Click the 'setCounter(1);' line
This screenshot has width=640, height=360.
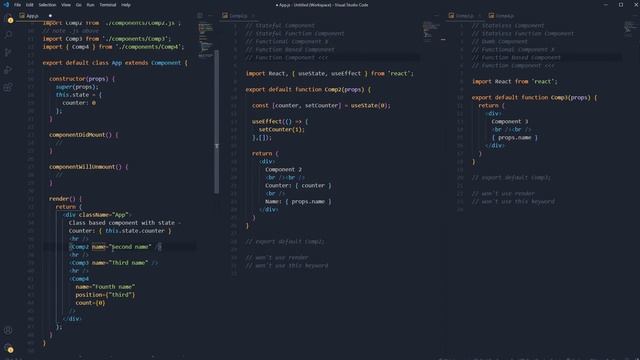(282, 129)
